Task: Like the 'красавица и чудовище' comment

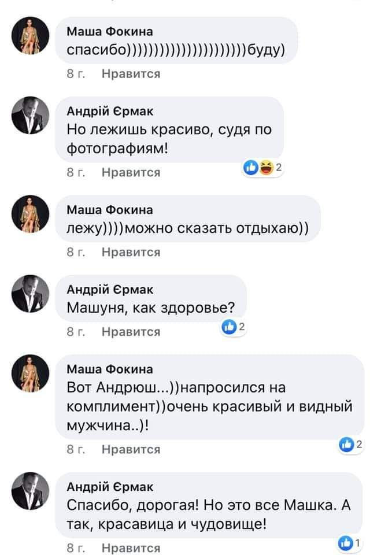Action: 131,547
